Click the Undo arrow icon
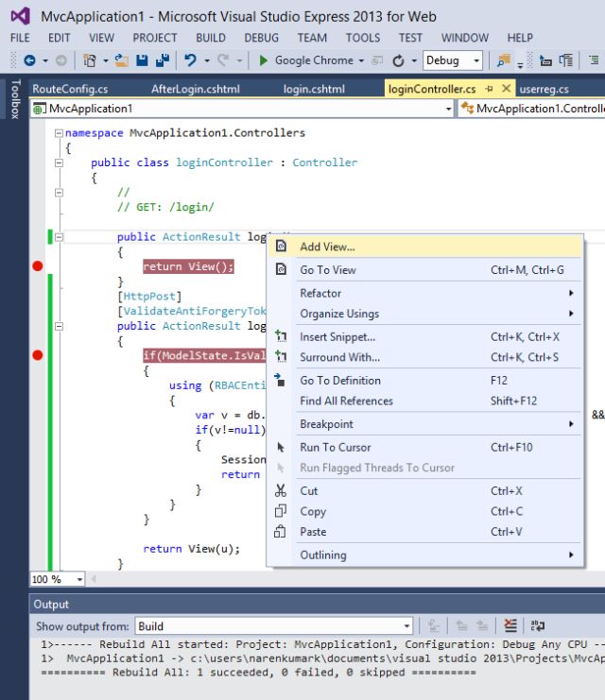This screenshot has width=605, height=700. [192, 60]
